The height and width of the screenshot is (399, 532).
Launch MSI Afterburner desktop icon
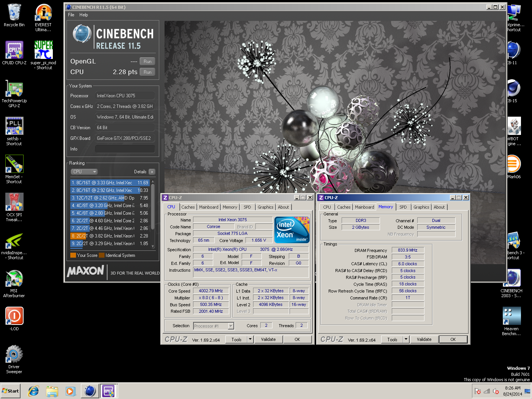(x=14, y=283)
